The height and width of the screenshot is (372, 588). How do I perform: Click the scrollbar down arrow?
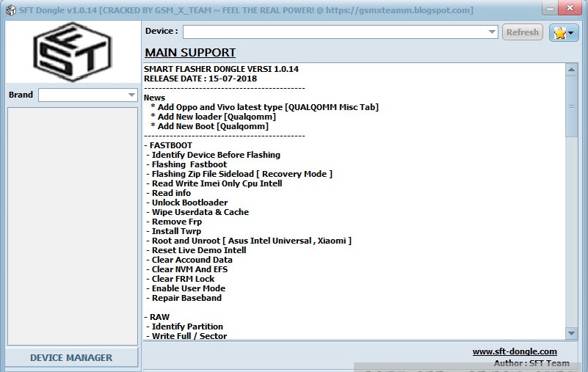571,333
